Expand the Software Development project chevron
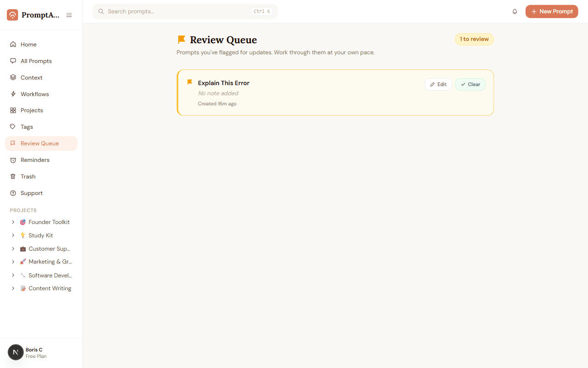 tap(13, 276)
